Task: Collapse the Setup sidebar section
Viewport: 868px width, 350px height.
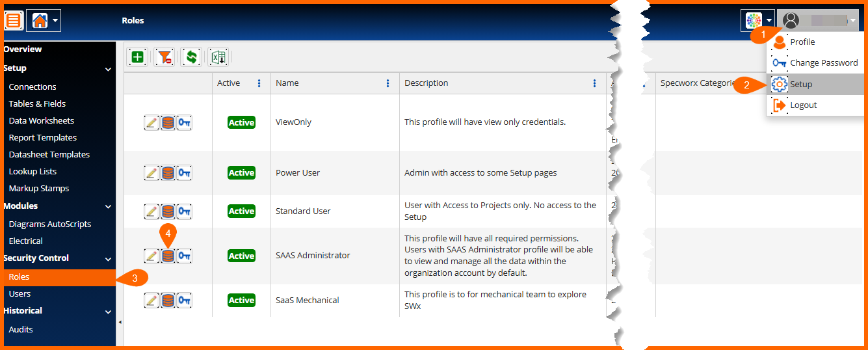Action: coord(108,69)
